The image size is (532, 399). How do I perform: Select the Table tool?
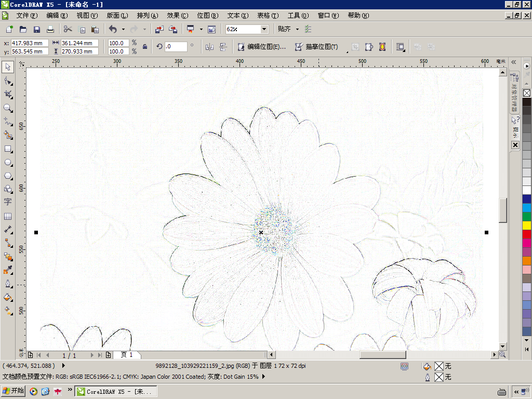[8, 216]
